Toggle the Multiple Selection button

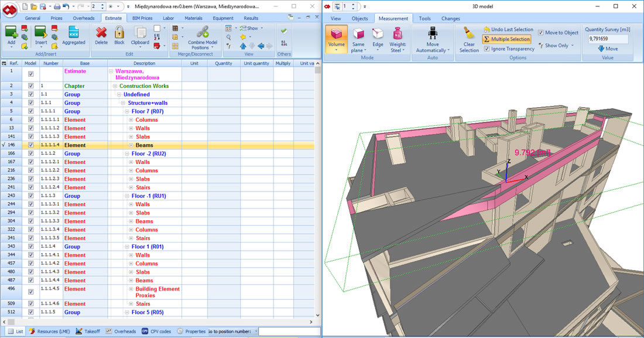(x=507, y=39)
